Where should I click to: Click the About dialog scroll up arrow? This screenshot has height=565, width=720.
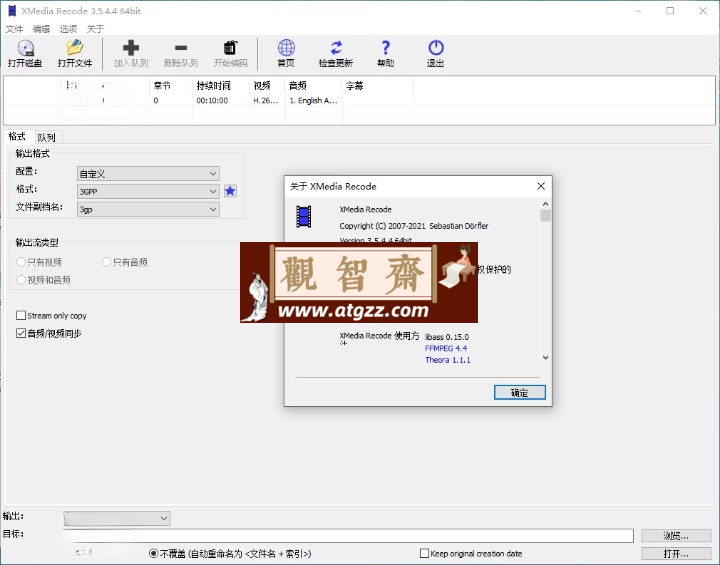pyautogui.click(x=546, y=204)
